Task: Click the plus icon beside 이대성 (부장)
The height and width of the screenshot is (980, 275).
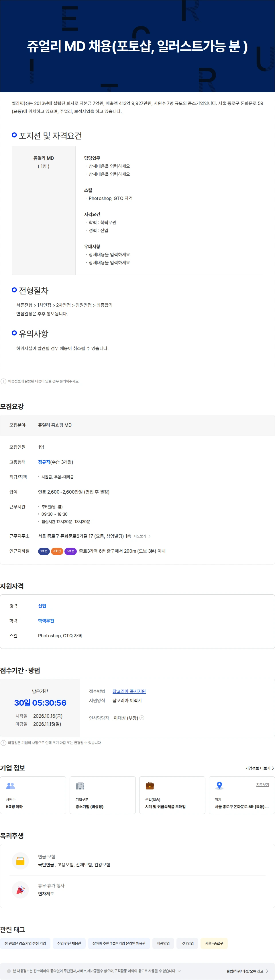Action: [x=142, y=718]
